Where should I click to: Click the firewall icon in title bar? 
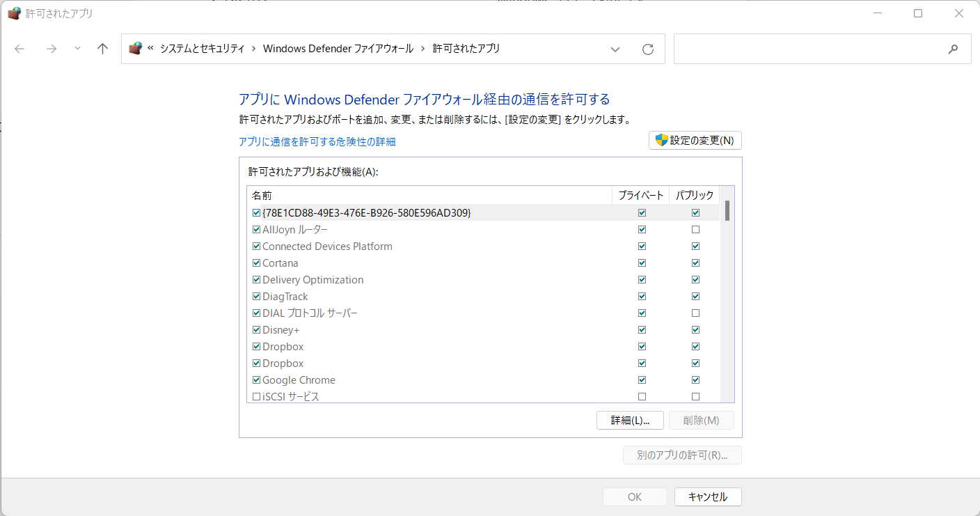click(x=14, y=13)
